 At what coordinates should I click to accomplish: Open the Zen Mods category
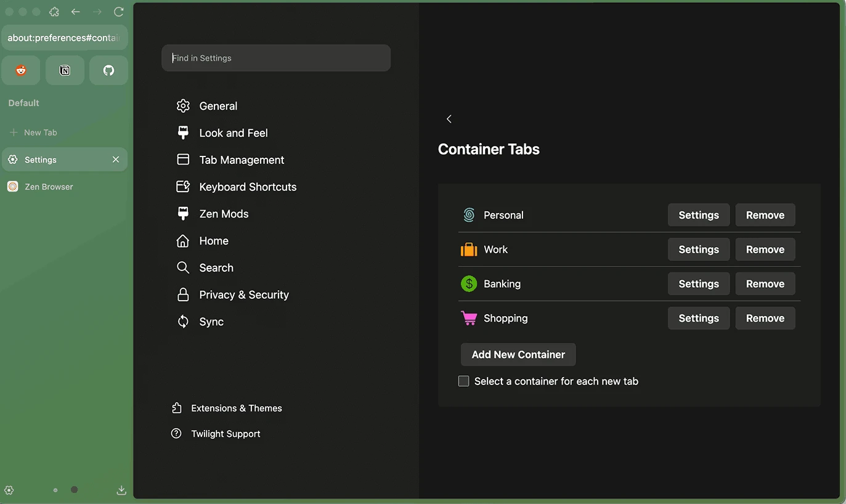point(212,214)
